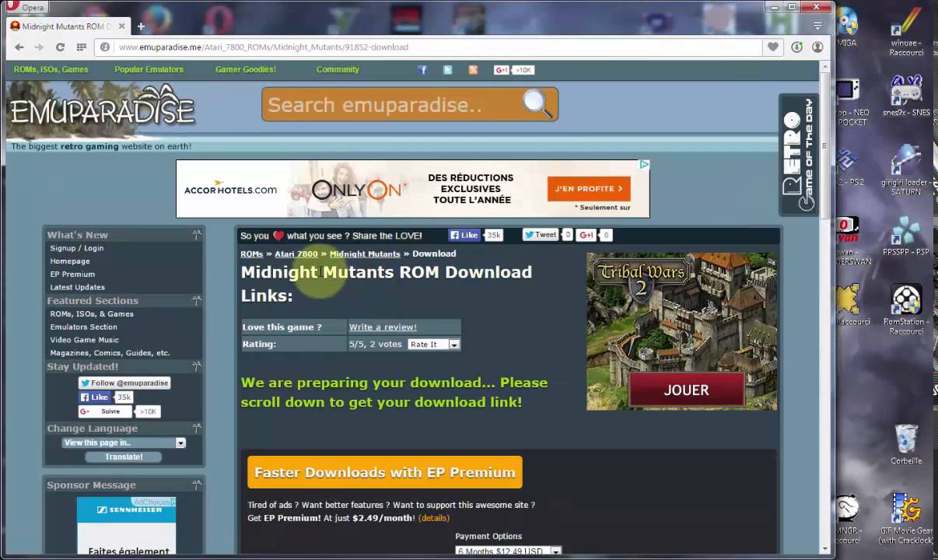Click the ROMs breadcrumb link
Image resolution: width=938 pixels, height=560 pixels.
tap(251, 254)
